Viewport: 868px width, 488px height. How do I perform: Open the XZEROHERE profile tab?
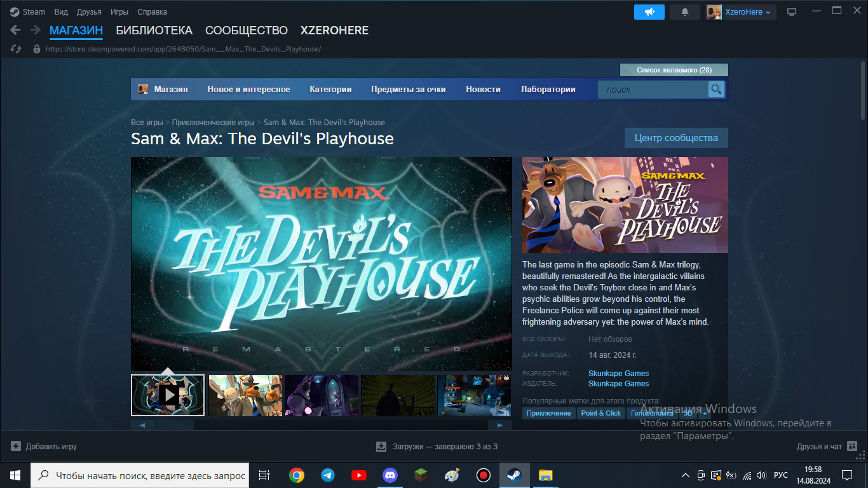pos(334,30)
